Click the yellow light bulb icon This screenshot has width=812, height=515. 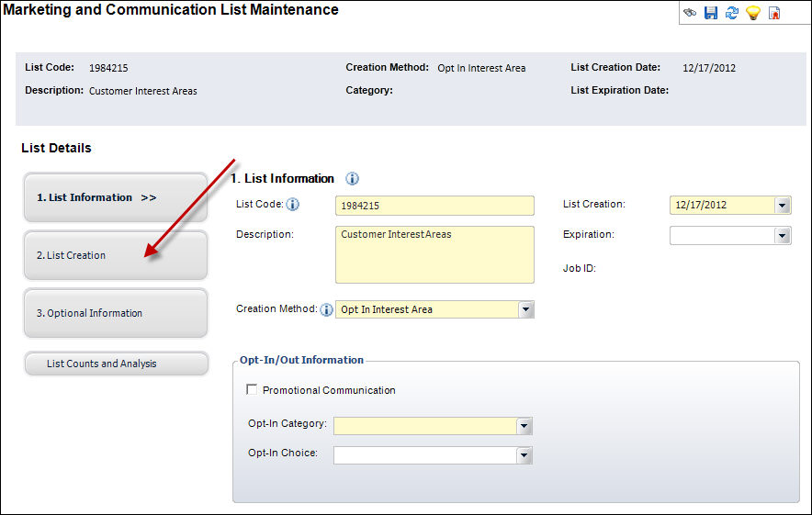pos(753,13)
